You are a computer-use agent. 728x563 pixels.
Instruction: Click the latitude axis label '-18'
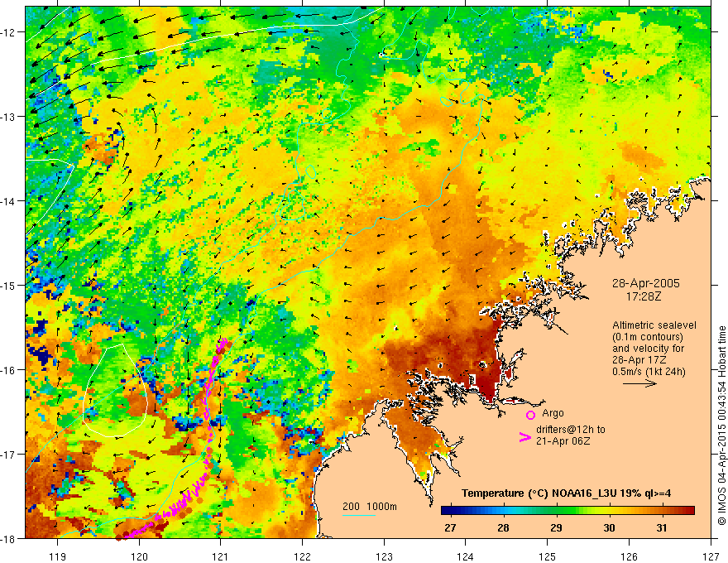click(x=8, y=538)
